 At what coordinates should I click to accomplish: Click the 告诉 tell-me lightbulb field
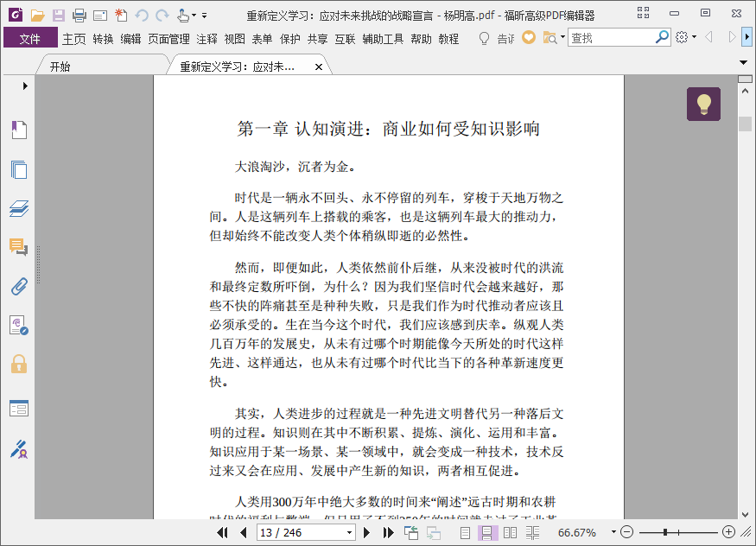click(496, 38)
